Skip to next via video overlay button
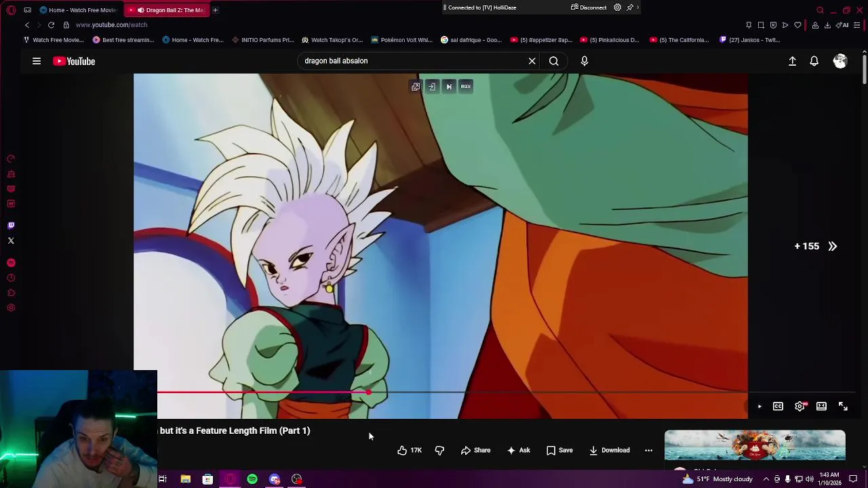868x488 pixels. click(449, 86)
